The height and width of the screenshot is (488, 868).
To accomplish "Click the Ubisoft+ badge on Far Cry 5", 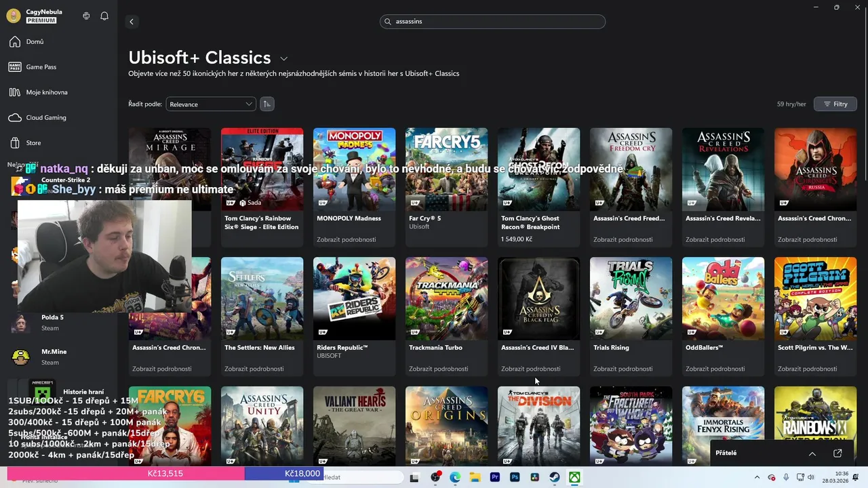I will point(415,203).
